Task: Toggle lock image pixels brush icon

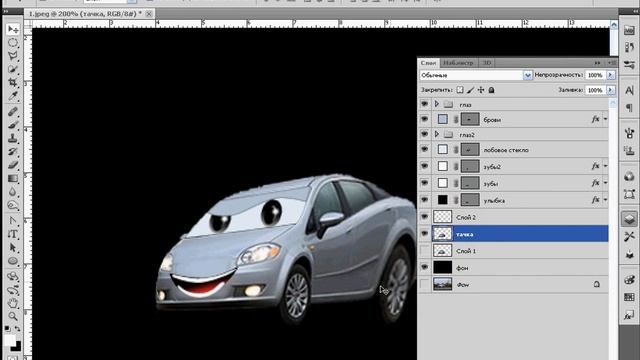Action: click(471, 90)
